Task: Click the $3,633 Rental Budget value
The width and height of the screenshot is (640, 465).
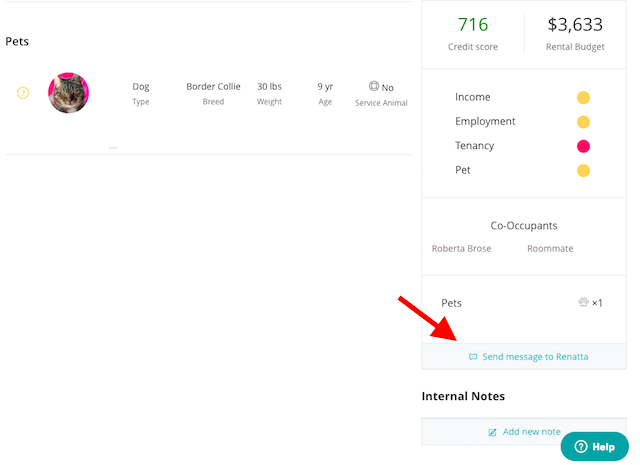Action: tap(575, 25)
